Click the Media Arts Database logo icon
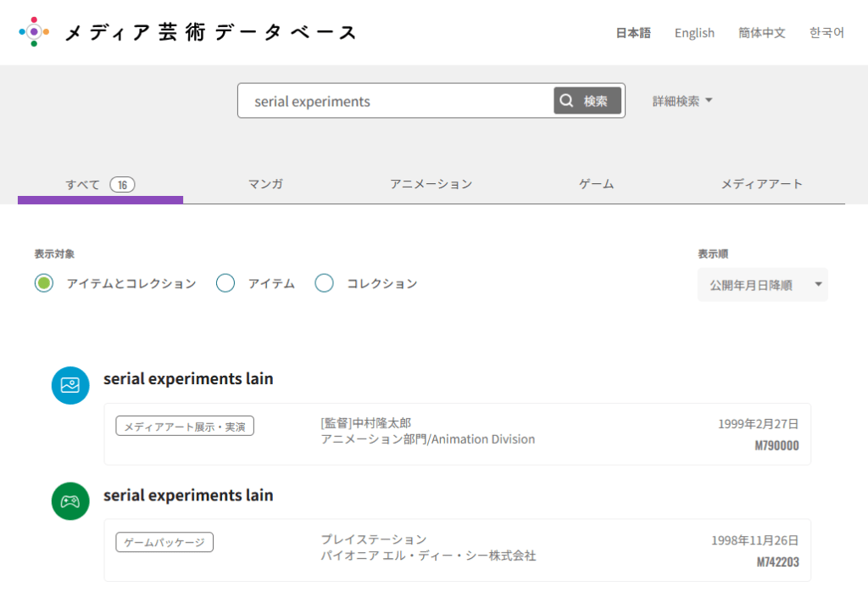Viewport: 868px width, 592px height. pos(34,32)
